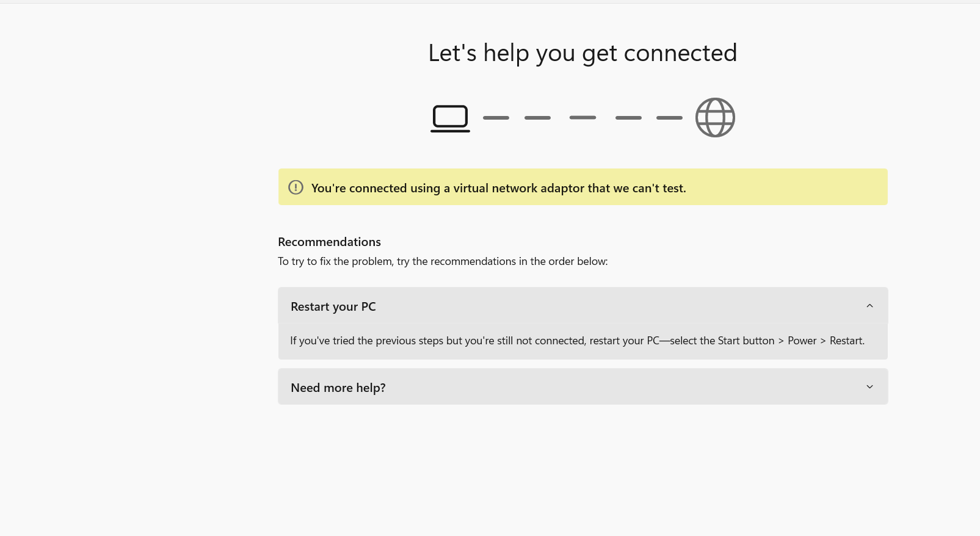
Task: Click the Recommendations heading
Action: [x=329, y=242]
